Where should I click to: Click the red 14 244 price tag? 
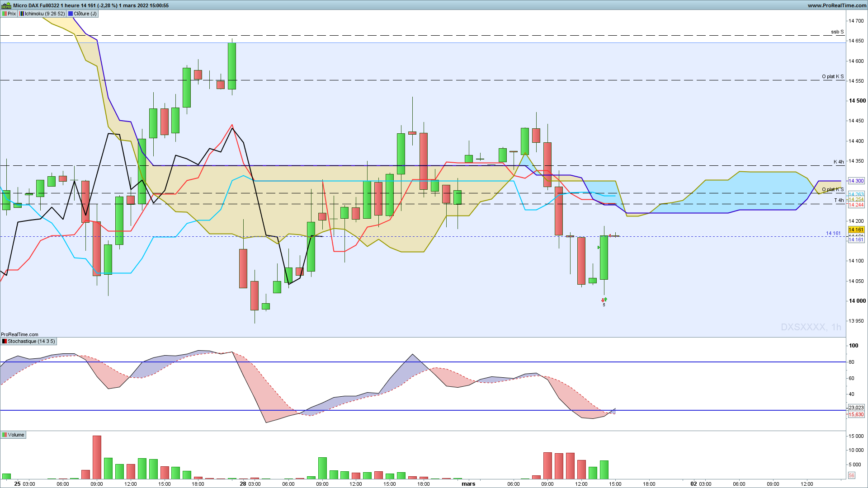point(856,205)
